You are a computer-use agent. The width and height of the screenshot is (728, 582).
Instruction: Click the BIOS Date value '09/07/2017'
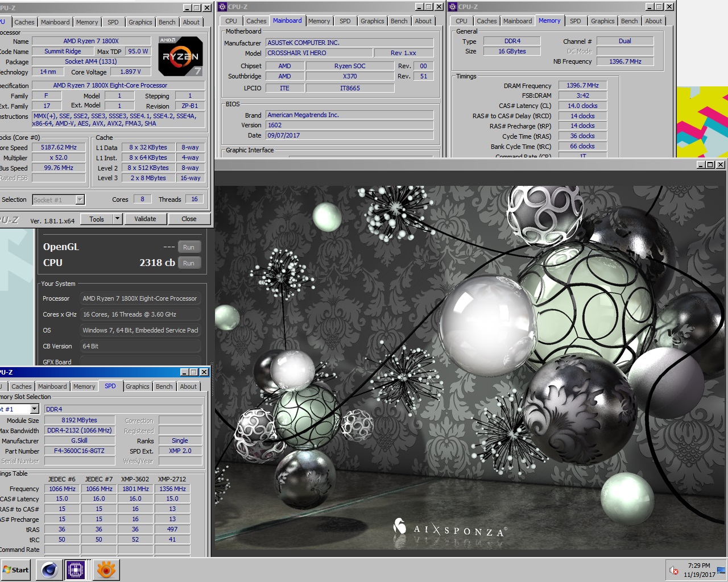pyautogui.click(x=349, y=135)
